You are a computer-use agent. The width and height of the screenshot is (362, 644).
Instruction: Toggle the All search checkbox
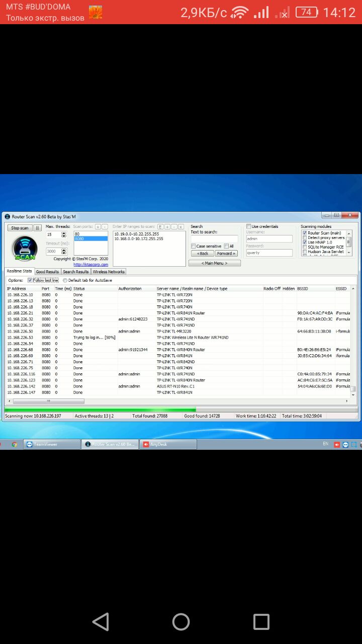pyautogui.click(x=226, y=246)
